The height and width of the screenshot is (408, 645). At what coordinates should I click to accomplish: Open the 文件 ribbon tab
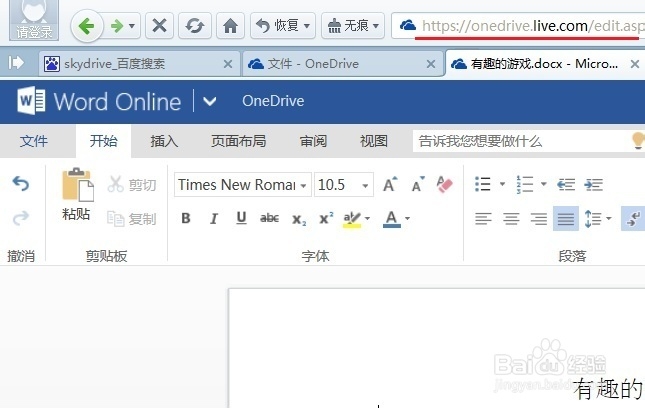[x=34, y=141]
